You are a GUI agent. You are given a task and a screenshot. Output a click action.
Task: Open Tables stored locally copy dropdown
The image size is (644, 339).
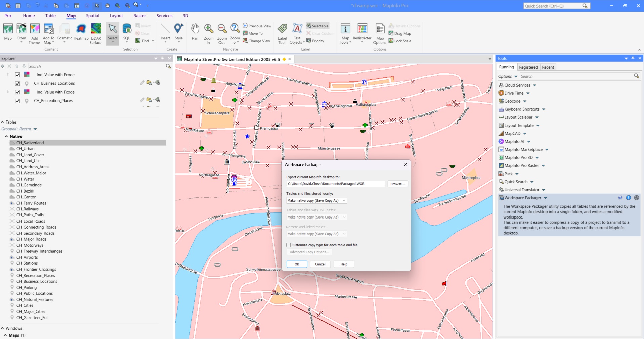pyautogui.click(x=316, y=200)
